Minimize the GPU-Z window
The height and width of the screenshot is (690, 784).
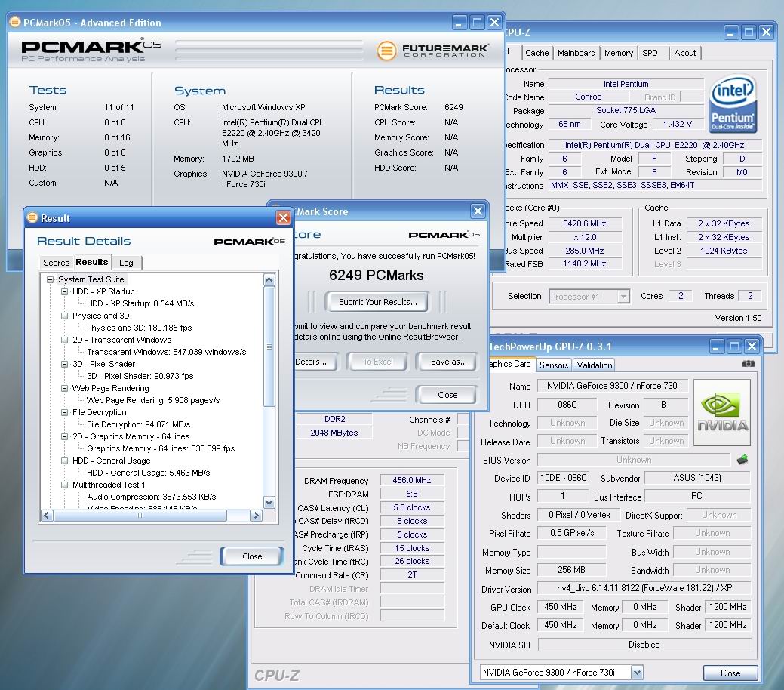tap(717, 347)
